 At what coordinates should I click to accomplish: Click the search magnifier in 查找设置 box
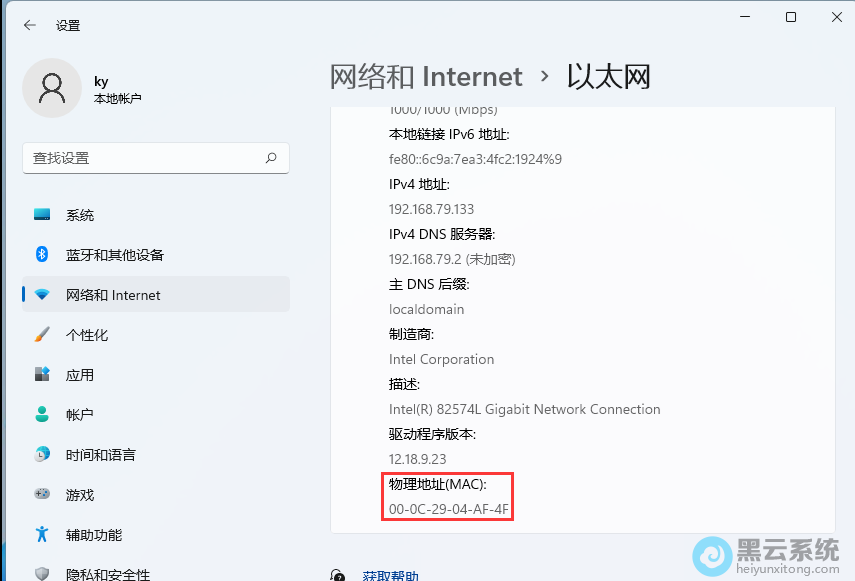(x=271, y=158)
